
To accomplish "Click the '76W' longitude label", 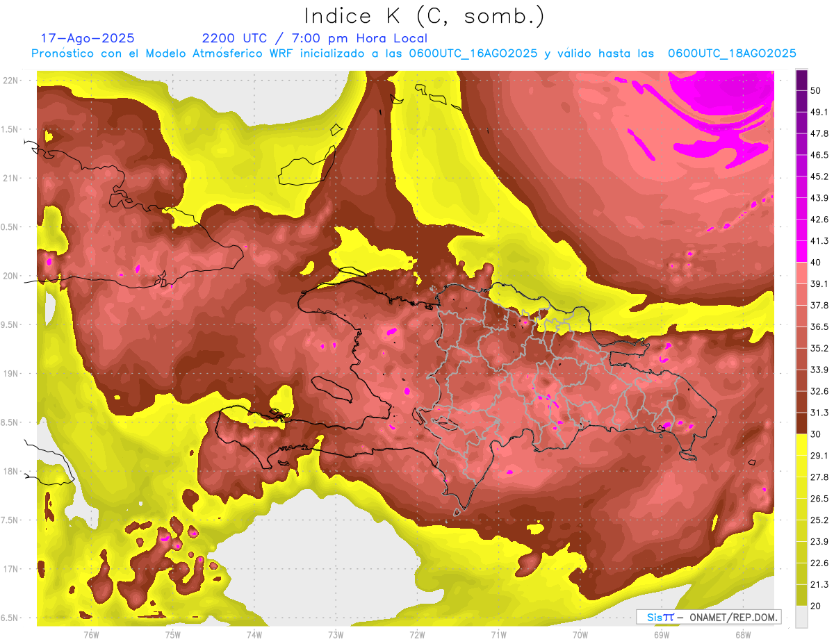I will (x=91, y=634).
